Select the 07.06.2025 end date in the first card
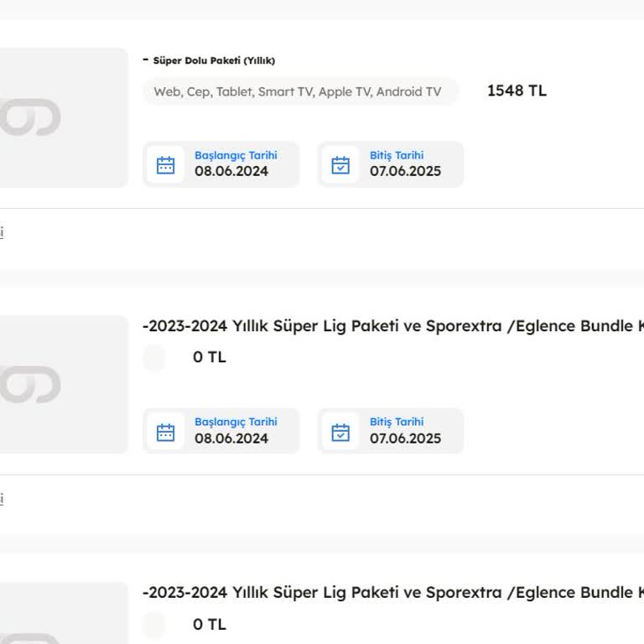The height and width of the screenshot is (644, 644). pyautogui.click(x=405, y=171)
